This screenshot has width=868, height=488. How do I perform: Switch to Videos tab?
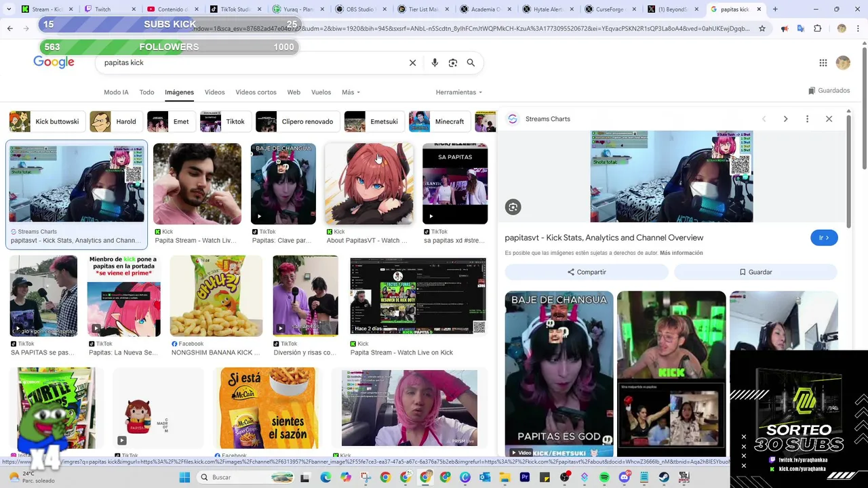[214, 92]
